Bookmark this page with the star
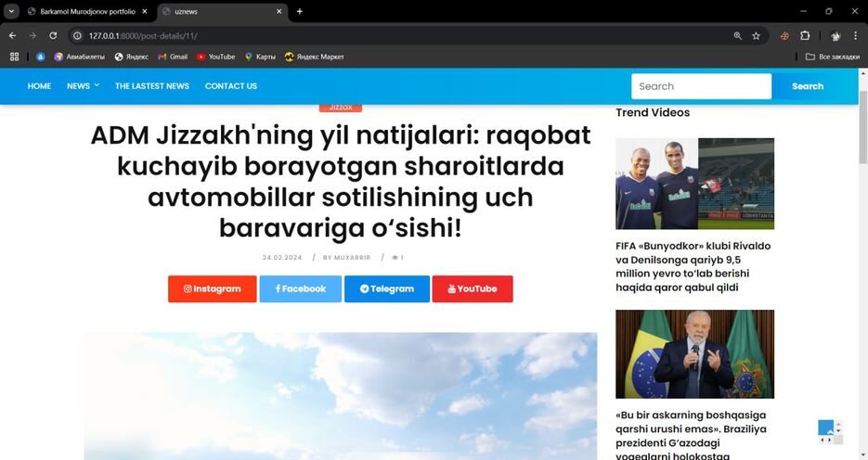The image size is (868, 460). (x=757, y=35)
